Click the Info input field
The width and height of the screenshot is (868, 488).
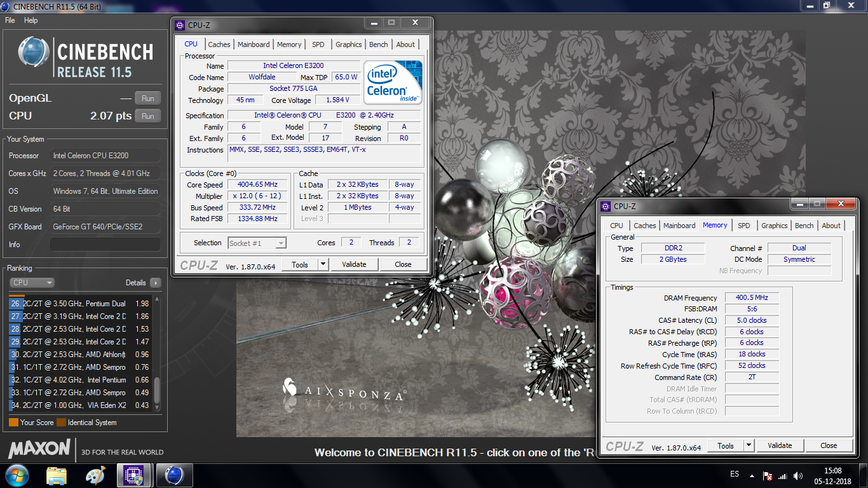pyautogui.click(x=105, y=245)
